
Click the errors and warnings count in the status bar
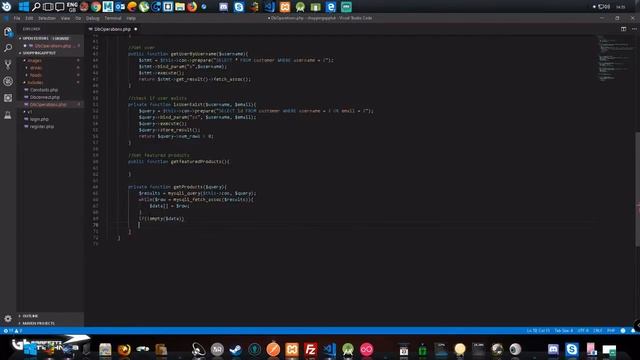pos(13,331)
